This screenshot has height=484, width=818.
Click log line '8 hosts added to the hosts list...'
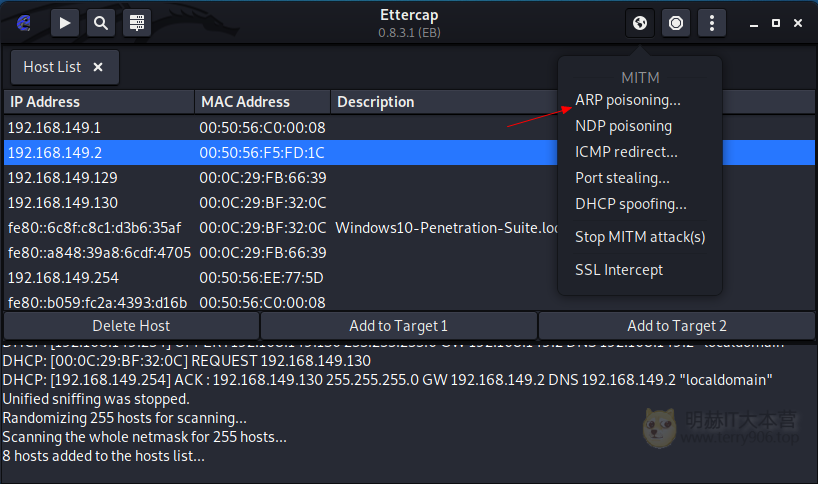[103, 456]
